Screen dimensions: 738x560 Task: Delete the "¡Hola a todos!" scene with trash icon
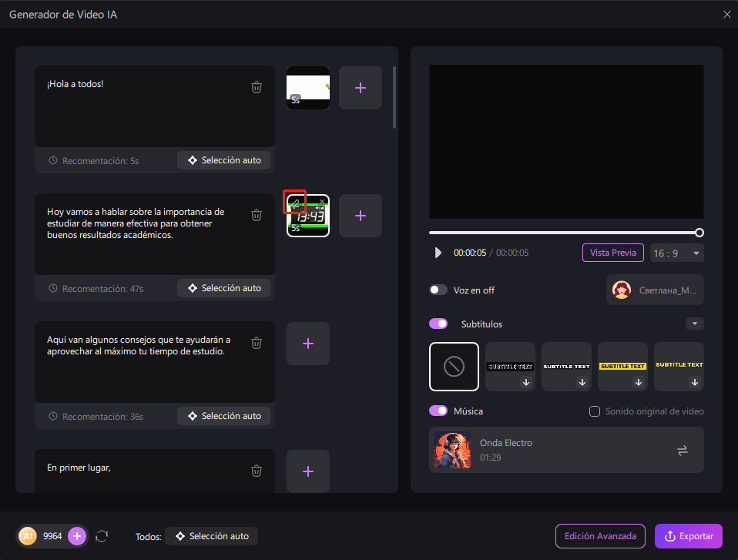coord(257,87)
